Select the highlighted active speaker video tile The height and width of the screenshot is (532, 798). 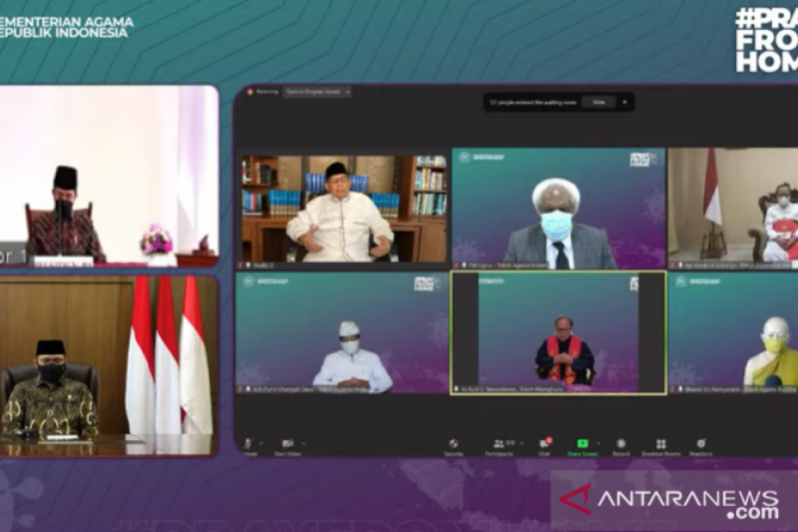[558, 332]
